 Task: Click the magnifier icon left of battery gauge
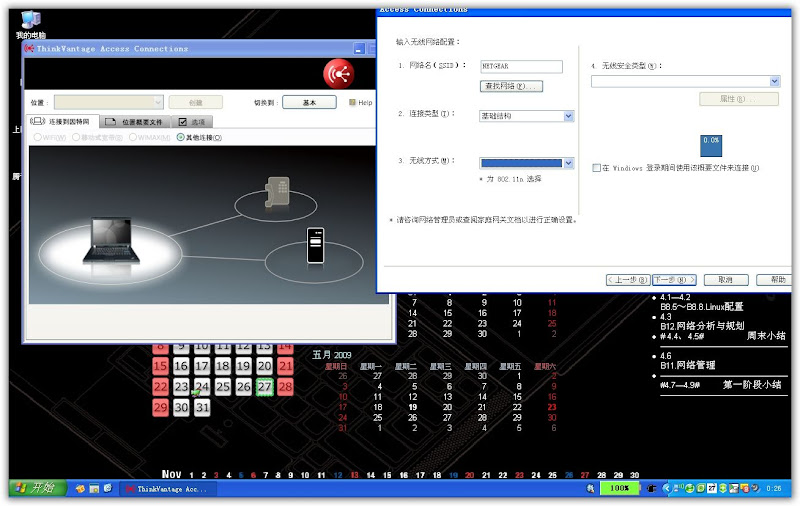[590, 488]
